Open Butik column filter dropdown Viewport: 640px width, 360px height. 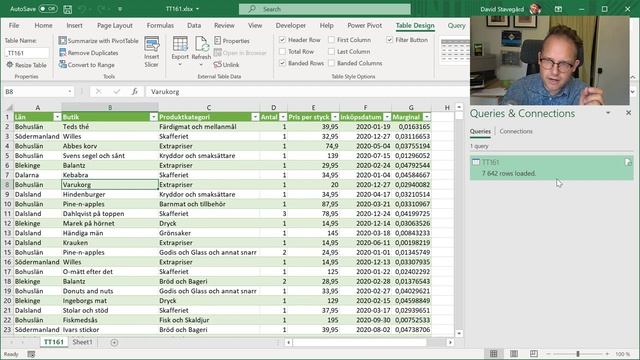tap(153, 117)
